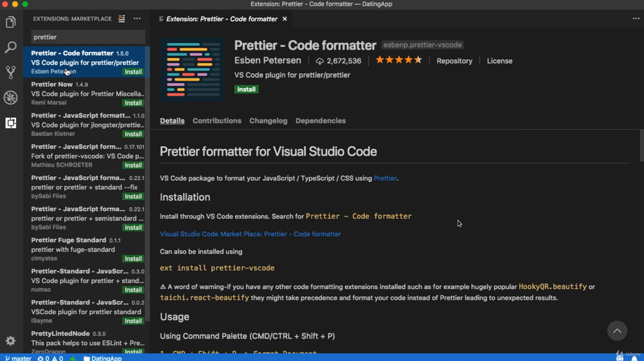This screenshot has height=361, width=644.
Task: Click the master branch in status bar
Action: 18,358
